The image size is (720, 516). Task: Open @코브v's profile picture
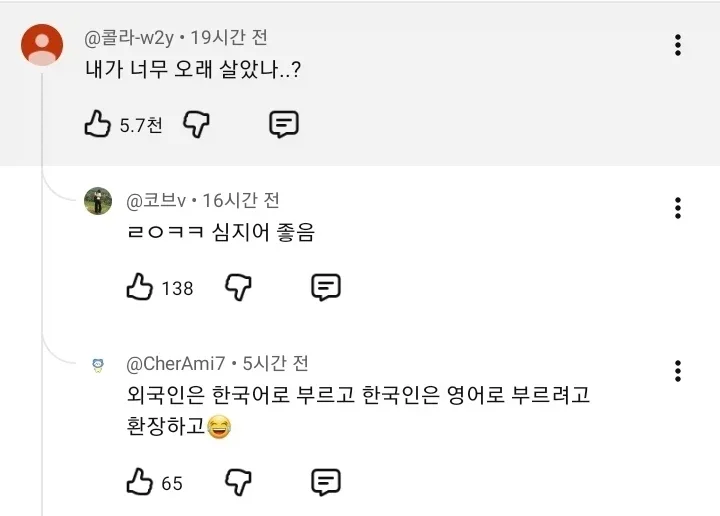[x=98, y=201]
